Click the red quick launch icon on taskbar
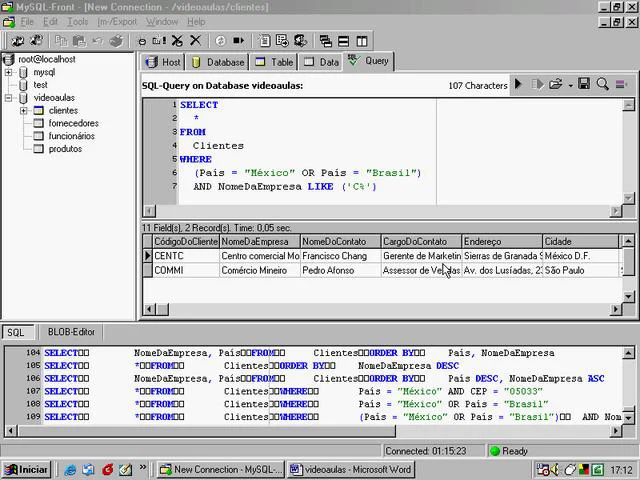The height and width of the screenshot is (480, 640). [x=108, y=469]
